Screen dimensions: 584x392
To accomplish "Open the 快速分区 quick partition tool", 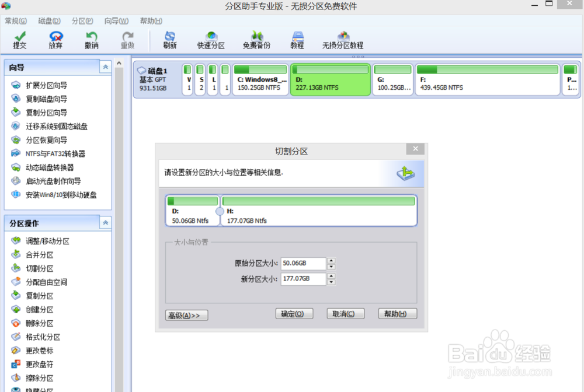I will (211, 40).
